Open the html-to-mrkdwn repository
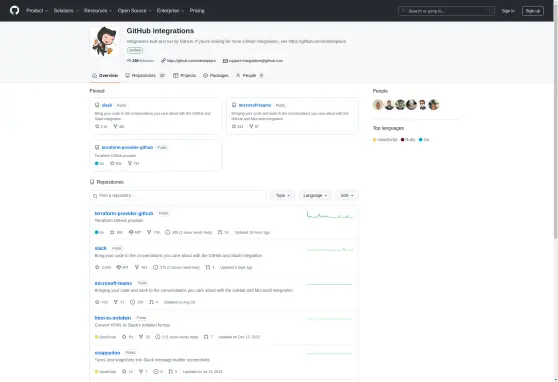This screenshot has width=558, height=382. pyautogui.click(x=113, y=318)
